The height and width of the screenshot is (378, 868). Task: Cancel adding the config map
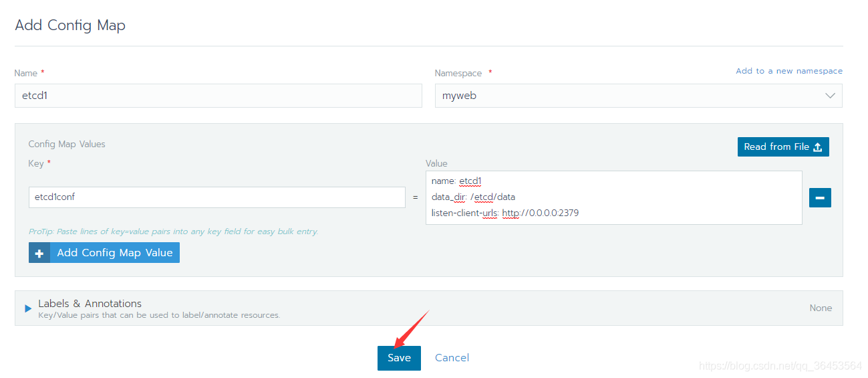(x=452, y=358)
